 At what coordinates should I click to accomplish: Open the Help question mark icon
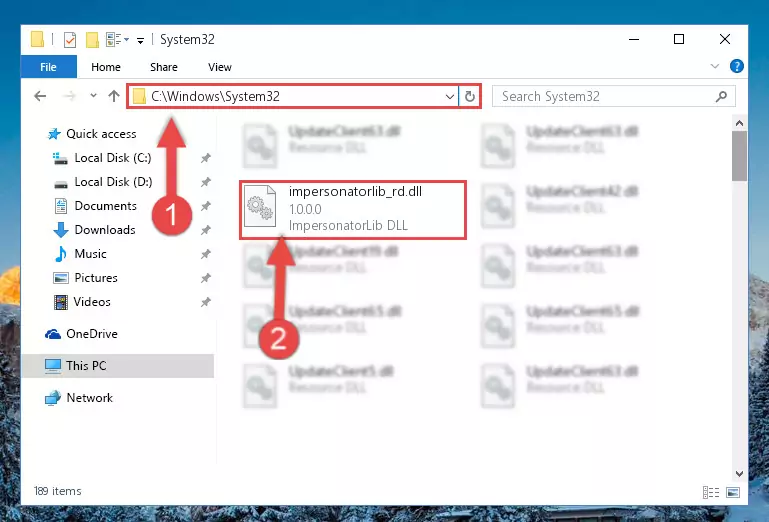tap(737, 66)
